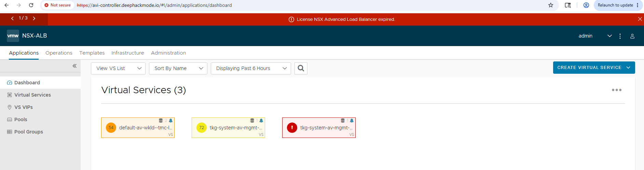This screenshot has height=170, width=644.
Task: Click the Not secure site info chip
Action: pyautogui.click(x=58, y=5)
